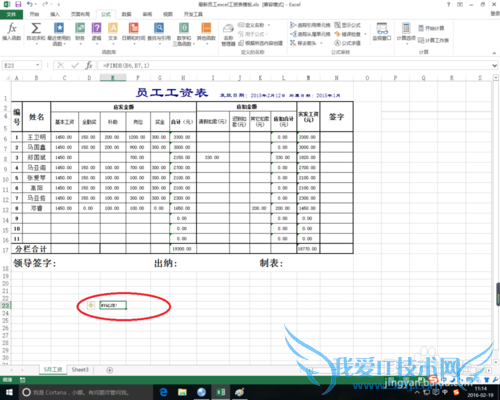Click the Calculate Sheet button

(x=433, y=40)
